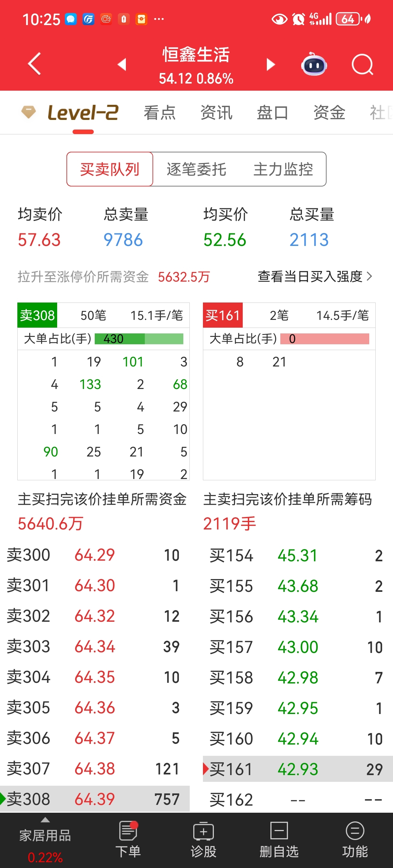Tap the Level-2 diamond icon

[29, 112]
